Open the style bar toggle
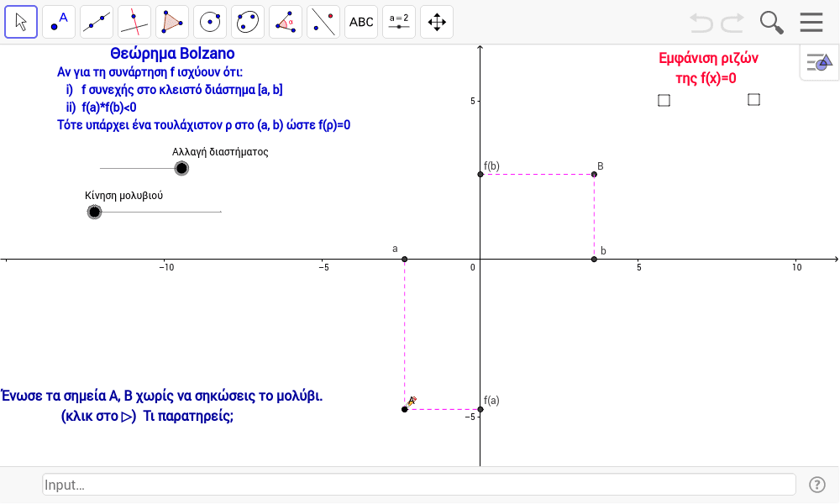This screenshot has width=840, height=504. tap(820, 63)
